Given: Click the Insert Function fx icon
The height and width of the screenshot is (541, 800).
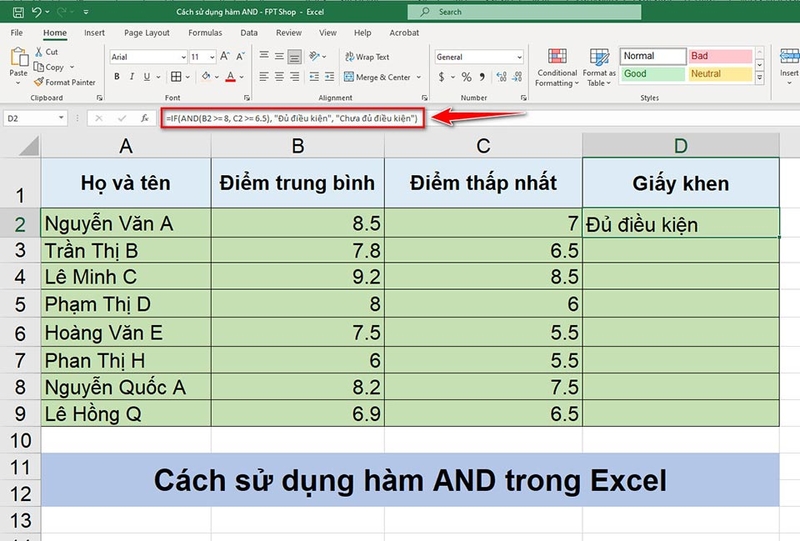Looking at the screenshot, I should click(145, 118).
